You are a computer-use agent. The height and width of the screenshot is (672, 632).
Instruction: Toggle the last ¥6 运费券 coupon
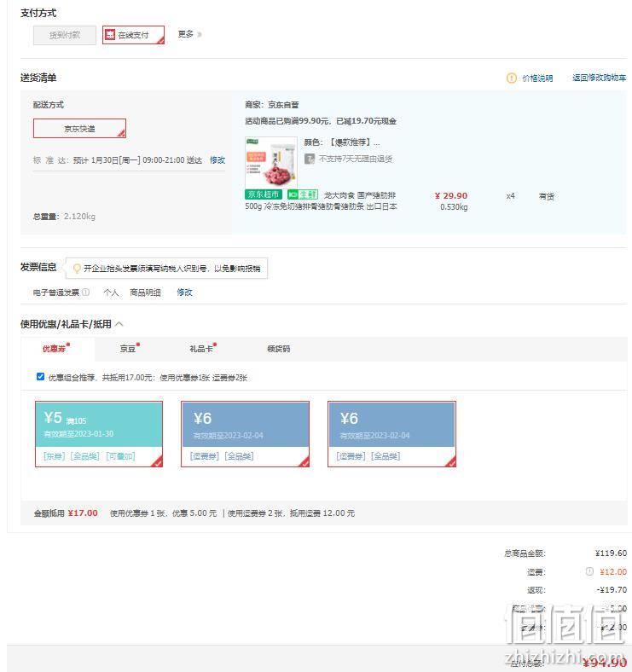tap(391, 434)
